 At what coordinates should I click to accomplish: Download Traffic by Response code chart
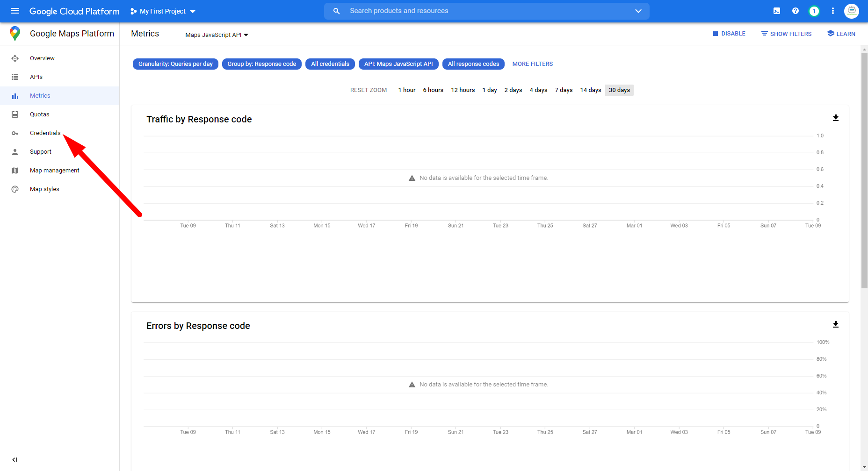pos(836,118)
